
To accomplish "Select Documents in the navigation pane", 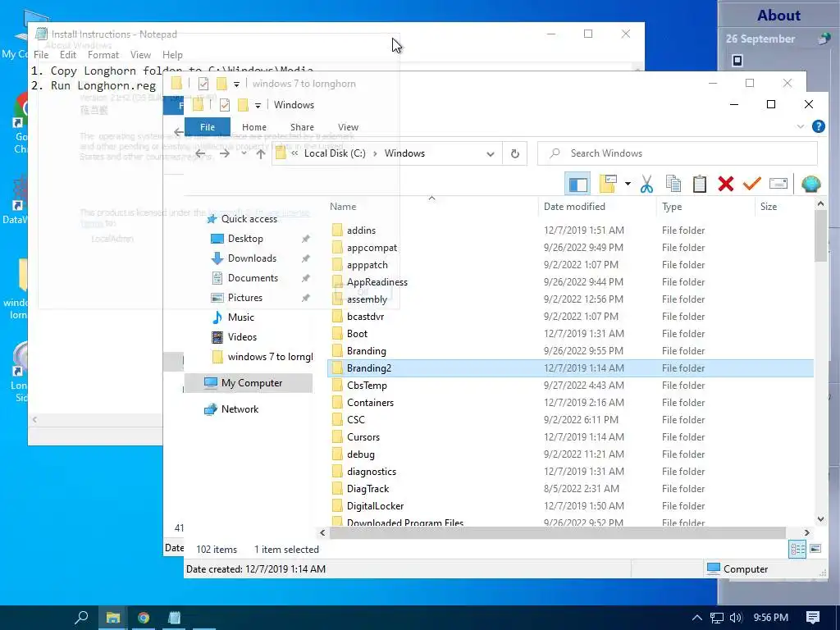I will pos(253,278).
